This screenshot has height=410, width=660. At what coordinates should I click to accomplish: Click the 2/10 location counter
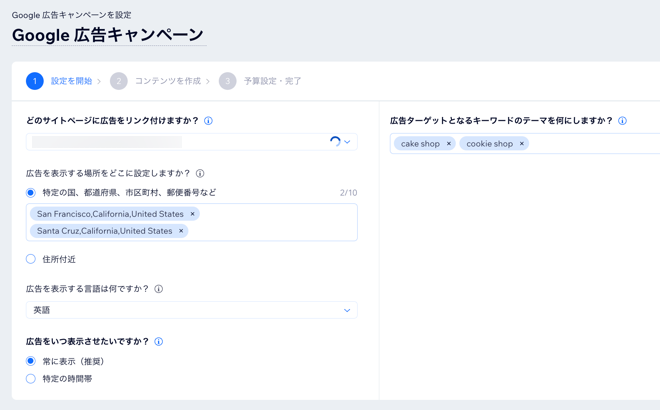[349, 193]
